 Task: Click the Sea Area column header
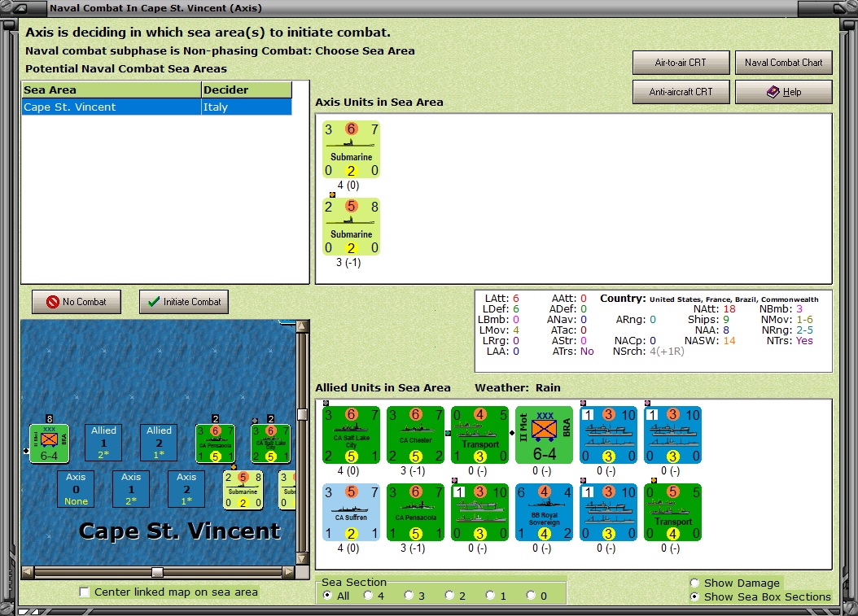pos(111,90)
